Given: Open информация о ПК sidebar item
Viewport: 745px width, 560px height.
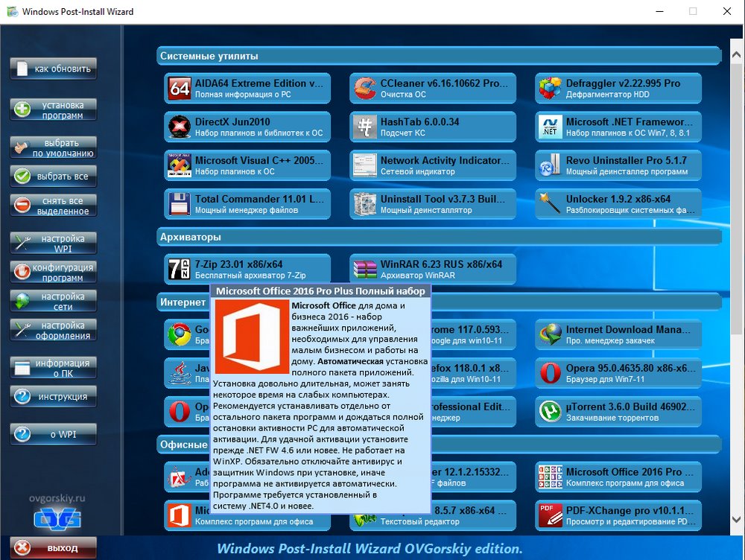Looking at the screenshot, I should pyautogui.click(x=54, y=368).
